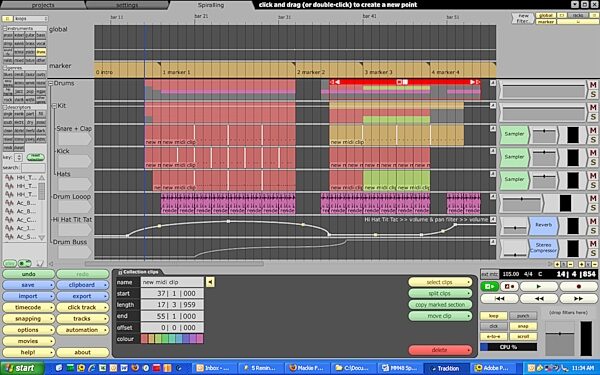The height and width of the screenshot is (375, 600).
Task: Click the undo button
Action: (x=28, y=274)
